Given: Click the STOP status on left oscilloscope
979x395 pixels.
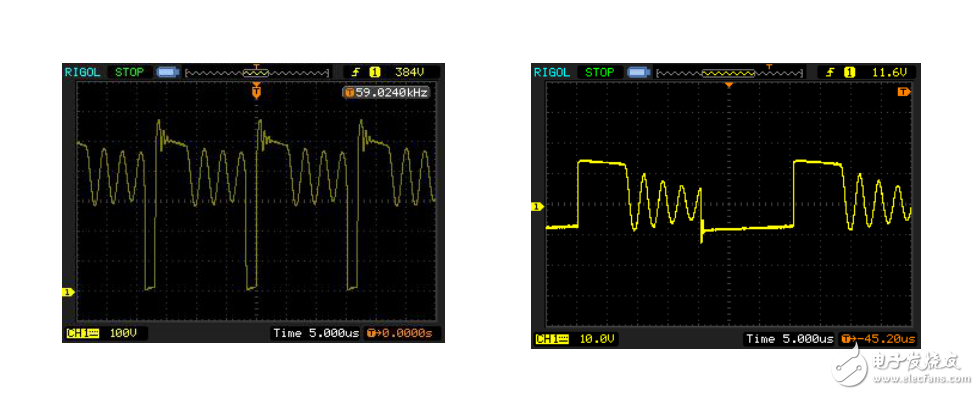Looking at the screenshot, I should point(129,72).
